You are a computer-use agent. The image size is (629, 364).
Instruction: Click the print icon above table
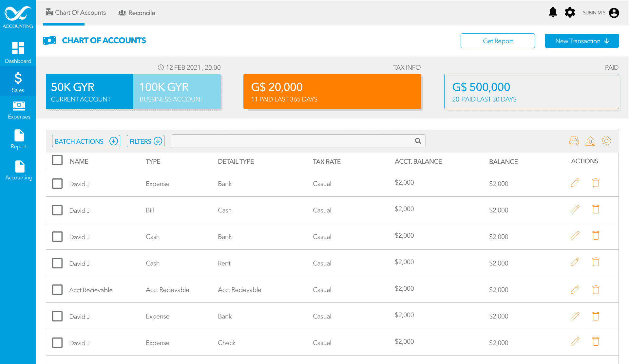click(574, 141)
